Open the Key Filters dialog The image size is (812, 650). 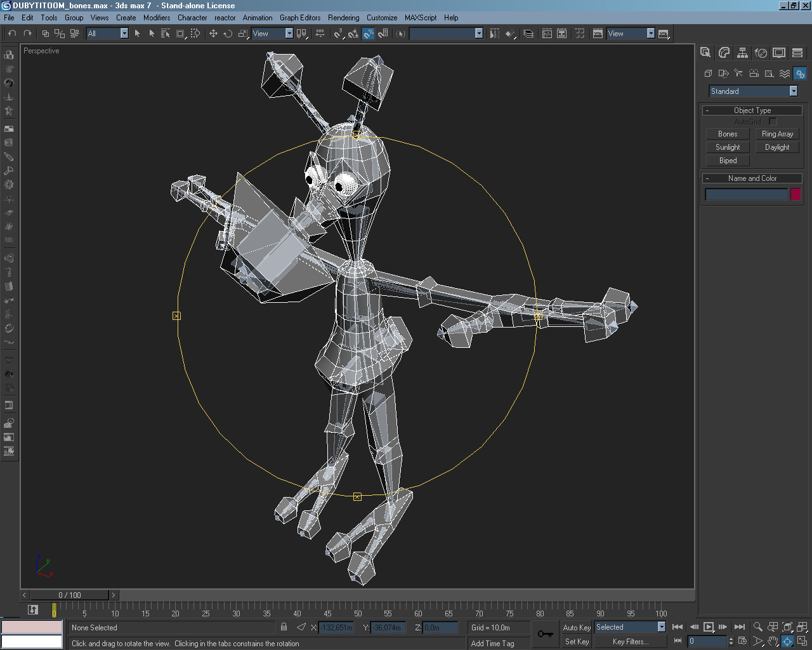[630, 642]
